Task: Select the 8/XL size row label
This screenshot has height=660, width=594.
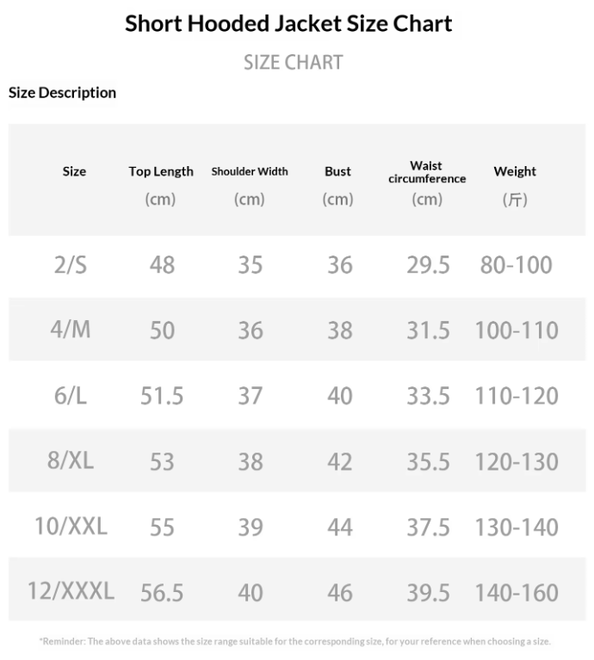Action: click(70, 460)
